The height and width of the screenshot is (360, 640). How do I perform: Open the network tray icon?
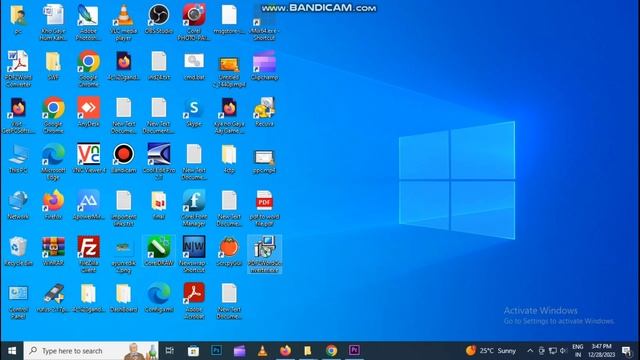pos(553,351)
